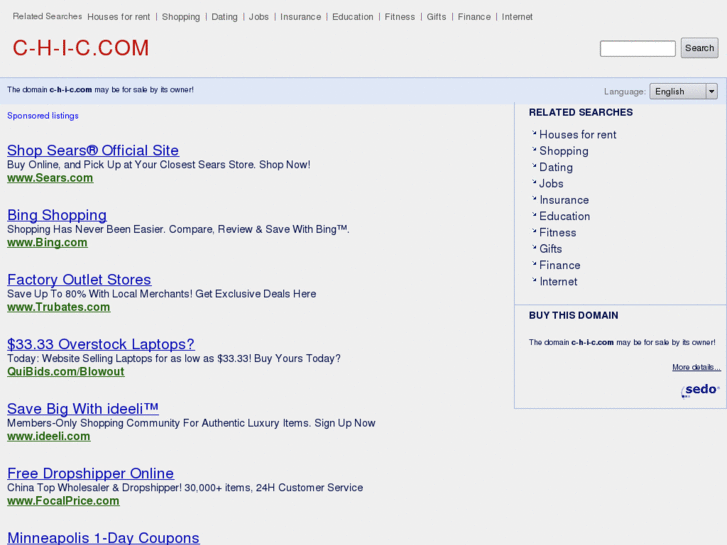Click Sears ad description text
The width and height of the screenshot is (727, 545).
pyautogui.click(x=159, y=165)
